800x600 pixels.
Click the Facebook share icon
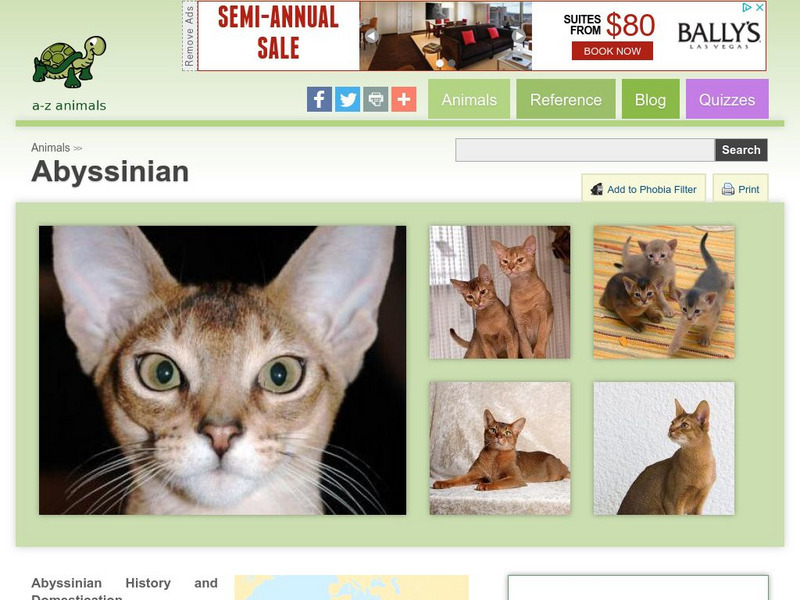[319, 99]
